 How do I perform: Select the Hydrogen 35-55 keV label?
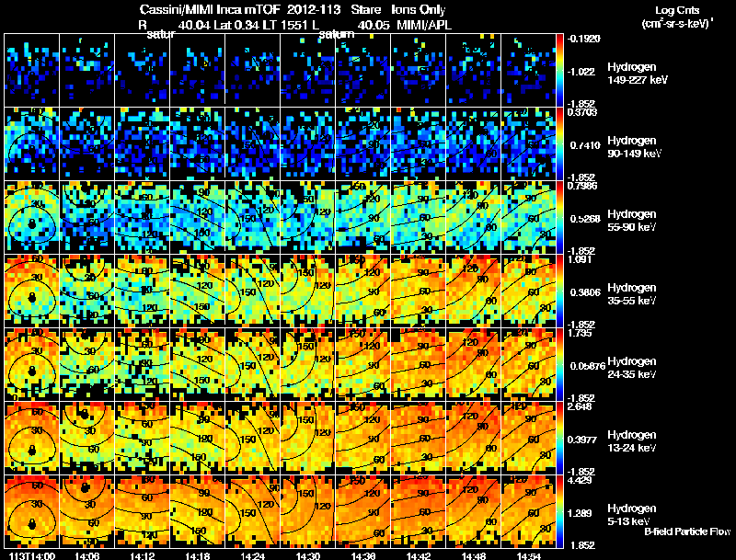tap(632, 294)
